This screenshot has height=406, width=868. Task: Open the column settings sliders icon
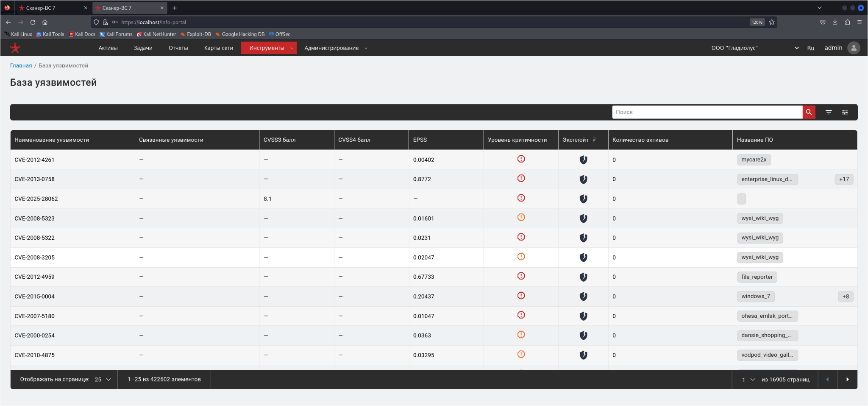(845, 112)
